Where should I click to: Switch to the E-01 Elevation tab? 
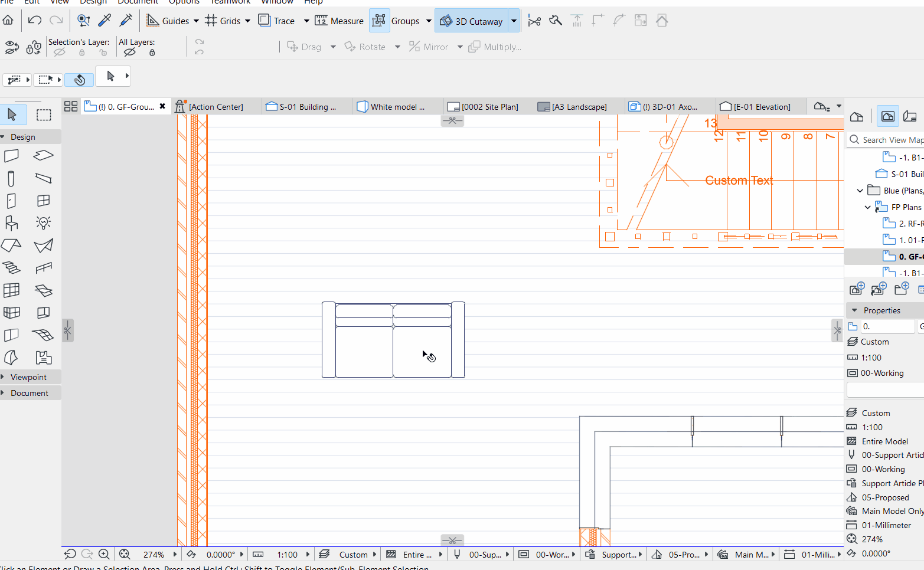tap(762, 107)
